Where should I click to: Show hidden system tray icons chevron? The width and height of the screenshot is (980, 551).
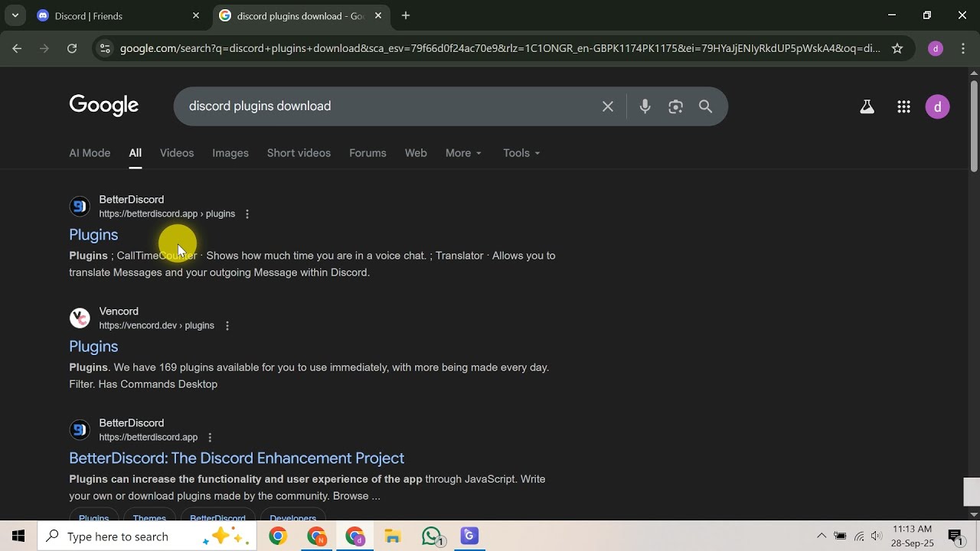[x=822, y=536]
